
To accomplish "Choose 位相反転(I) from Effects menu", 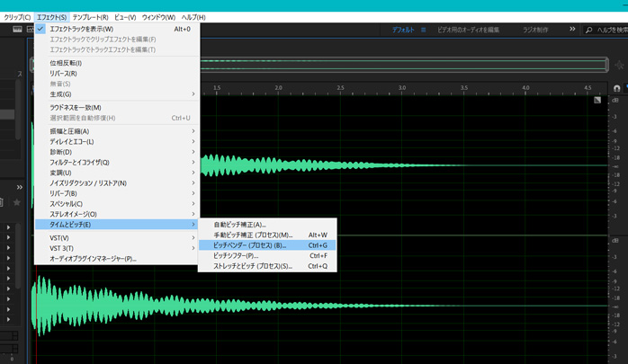I will pyautogui.click(x=66, y=63).
